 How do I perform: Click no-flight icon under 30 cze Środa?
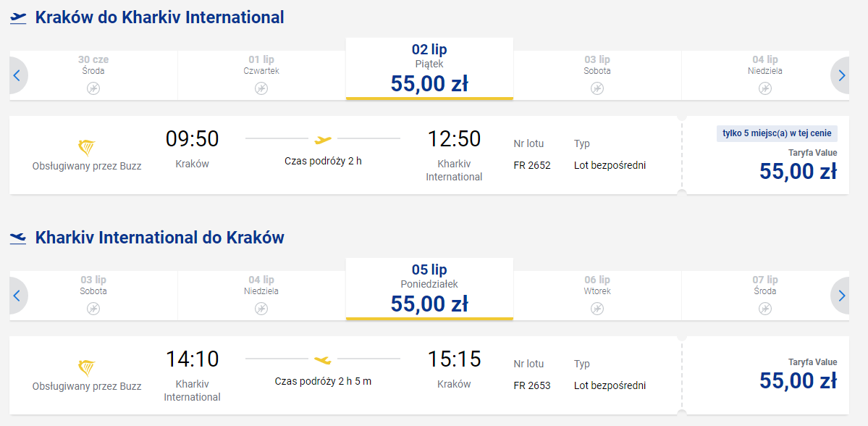[93, 88]
